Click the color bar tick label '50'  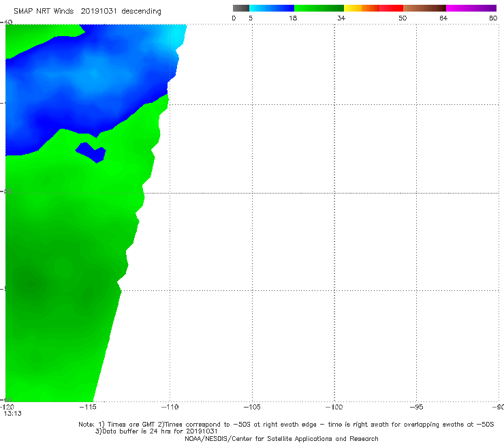point(403,18)
